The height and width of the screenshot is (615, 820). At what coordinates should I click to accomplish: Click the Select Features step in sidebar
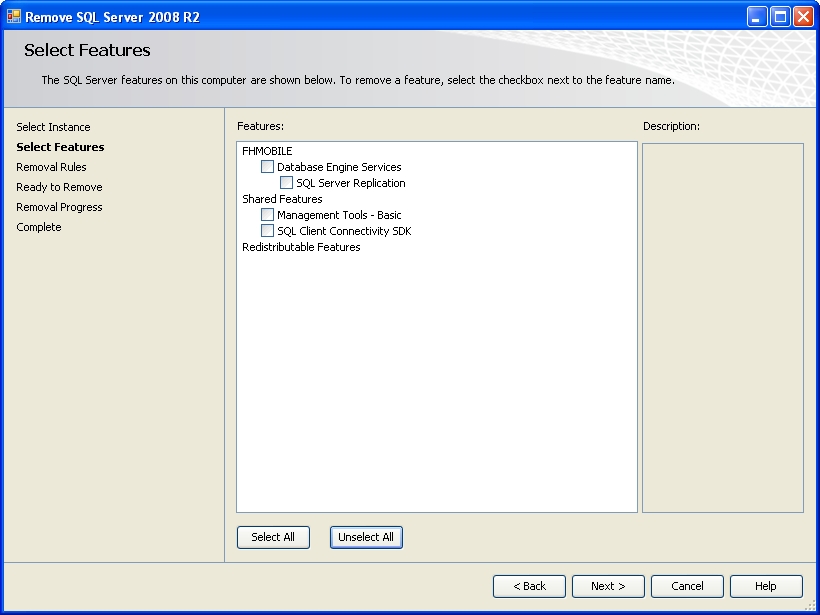pos(60,147)
